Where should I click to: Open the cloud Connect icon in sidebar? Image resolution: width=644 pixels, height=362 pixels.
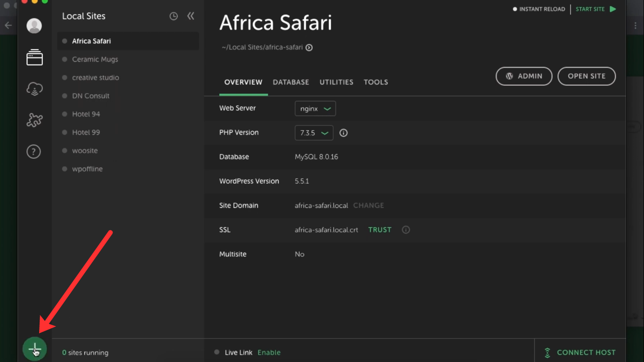[34, 89]
